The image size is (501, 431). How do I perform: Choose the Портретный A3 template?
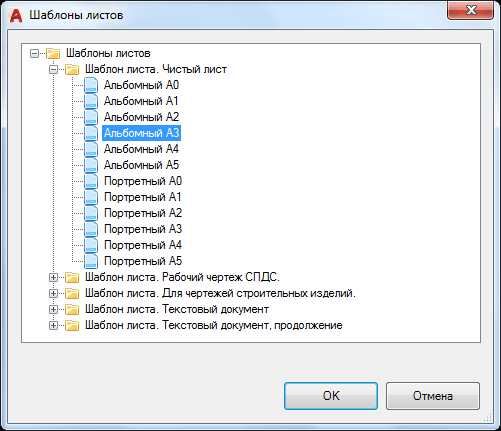143,229
